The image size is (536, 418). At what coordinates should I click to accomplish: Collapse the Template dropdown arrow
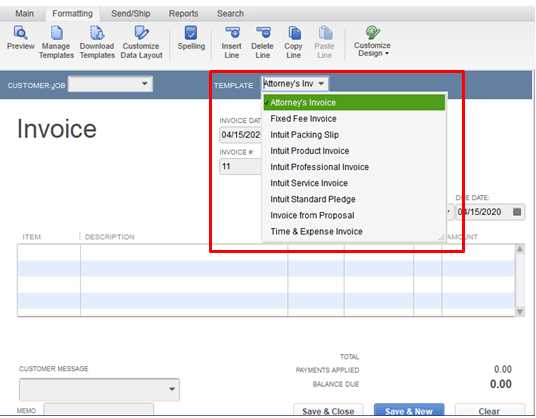pos(321,83)
